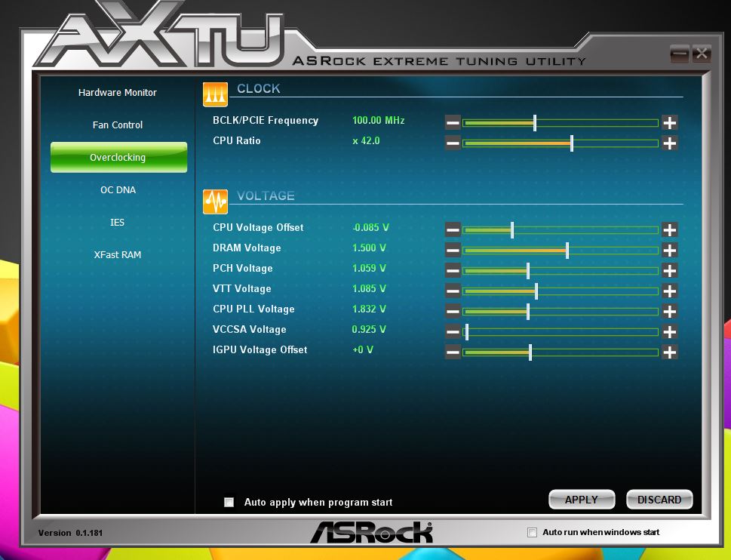This screenshot has height=560, width=731.
Task: Click the IGPU Voltage Offset slider handle
Action: 530,352
